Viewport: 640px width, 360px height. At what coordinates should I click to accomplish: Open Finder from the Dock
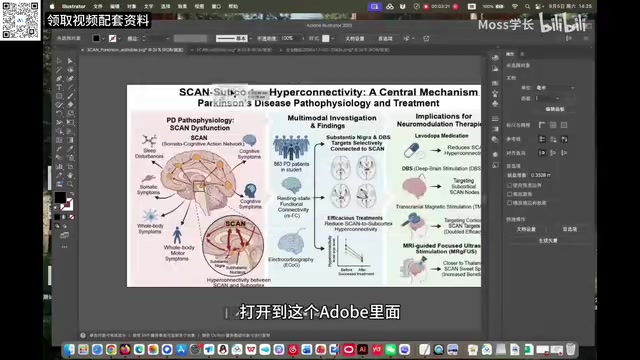(69, 349)
